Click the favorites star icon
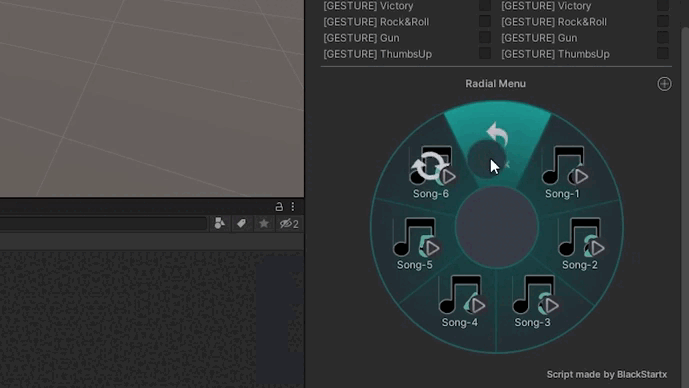 264,224
